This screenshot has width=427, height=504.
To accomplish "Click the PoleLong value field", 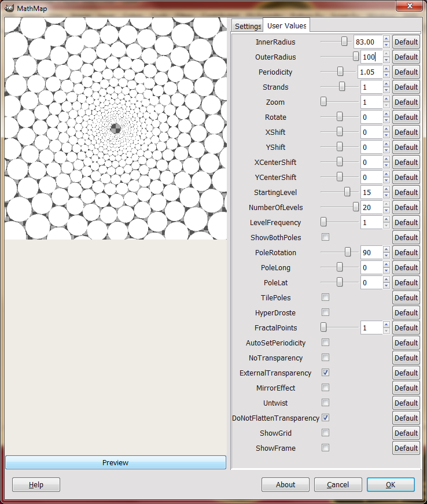I will click(371, 267).
